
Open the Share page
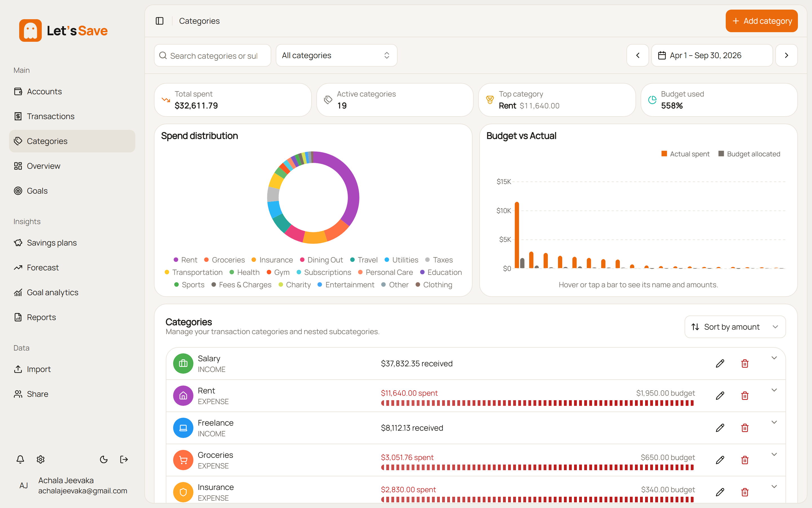[72, 394]
